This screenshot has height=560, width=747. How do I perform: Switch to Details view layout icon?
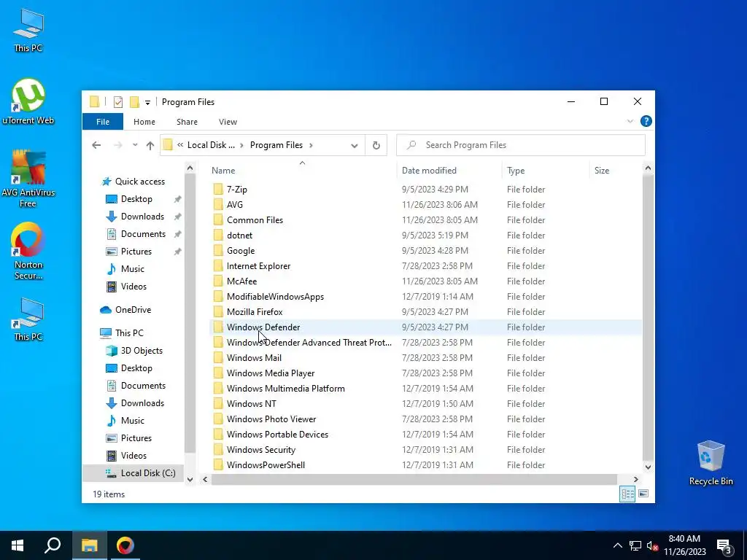(627, 494)
